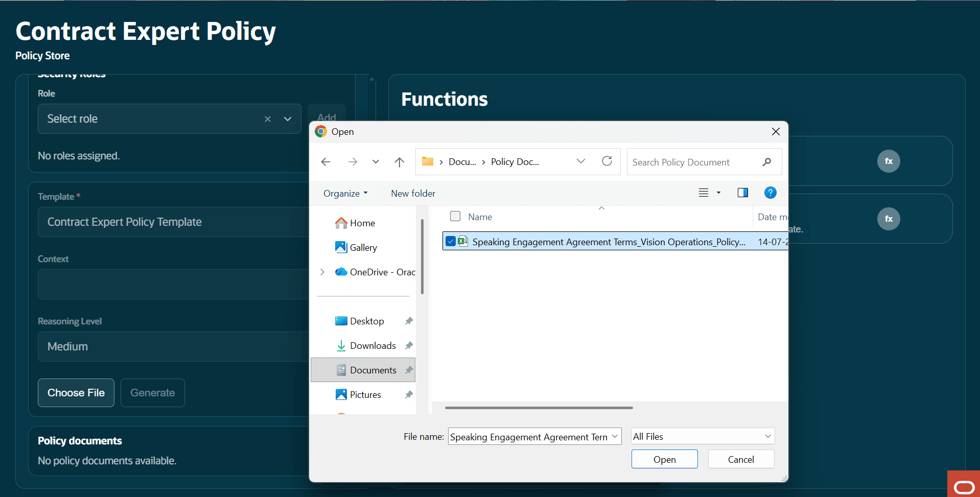Open recent locations chevron dropdown
980x497 pixels.
[376, 162]
